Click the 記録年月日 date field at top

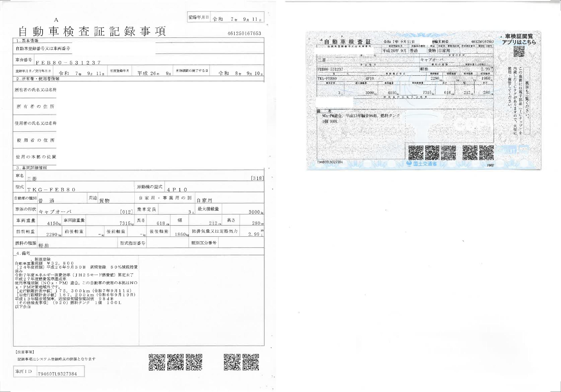[237, 19]
